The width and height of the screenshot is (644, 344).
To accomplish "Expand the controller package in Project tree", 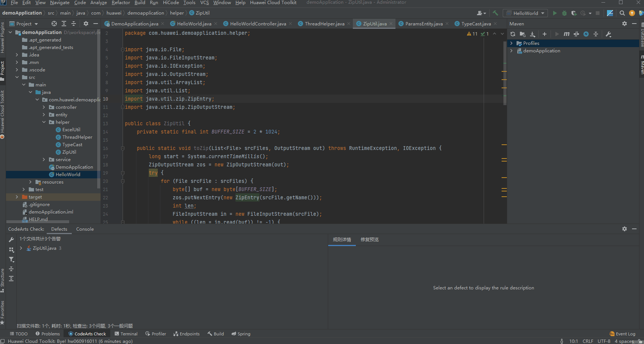I will point(44,107).
